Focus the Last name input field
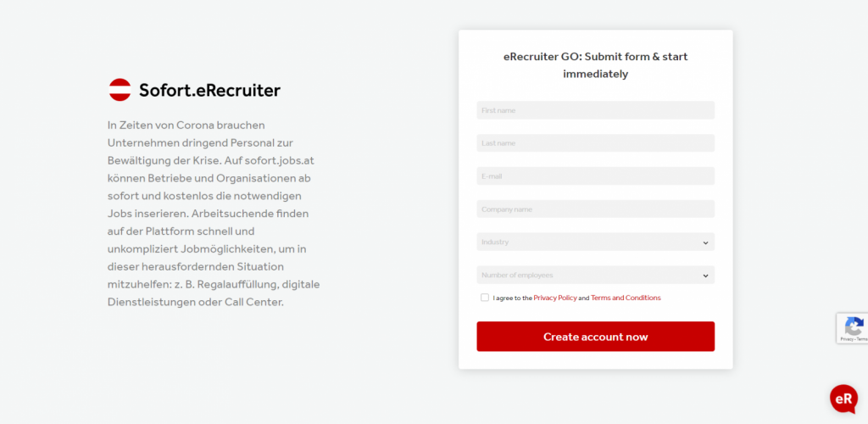Image resolution: width=868 pixels, height=424 pixels. pyautogui.click(x=595, y=142)
